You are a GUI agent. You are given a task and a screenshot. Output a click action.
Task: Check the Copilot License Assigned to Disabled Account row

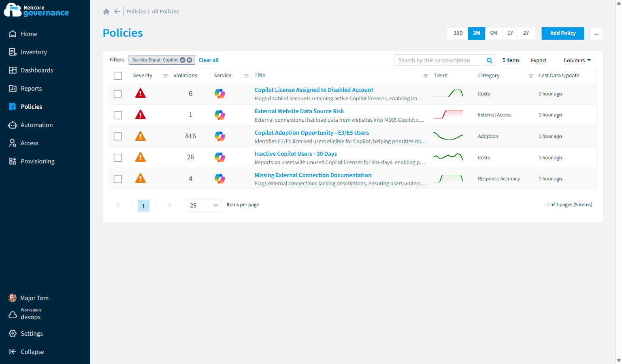tap(118, 94)
